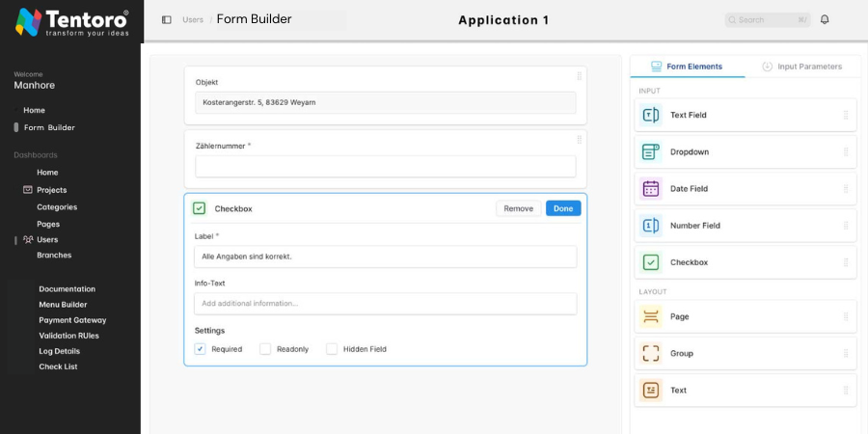Open Validation RUles in sidebar
Screen dimensions: 868x434
69,336
